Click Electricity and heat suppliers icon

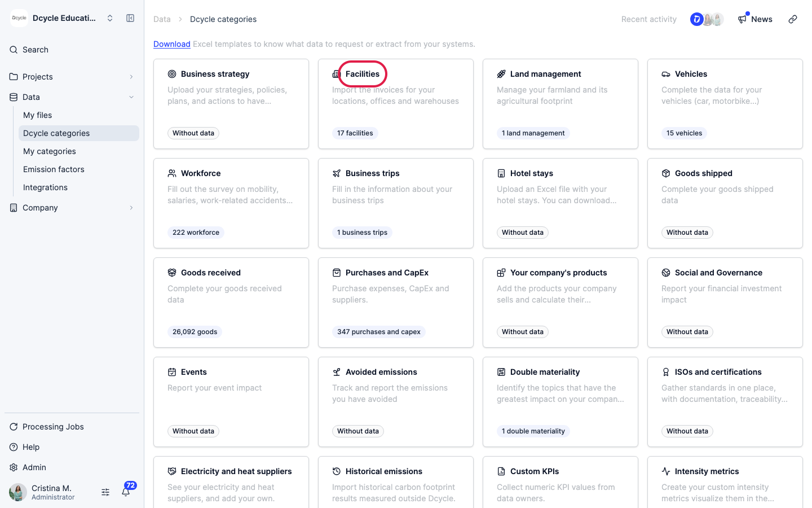172,471
